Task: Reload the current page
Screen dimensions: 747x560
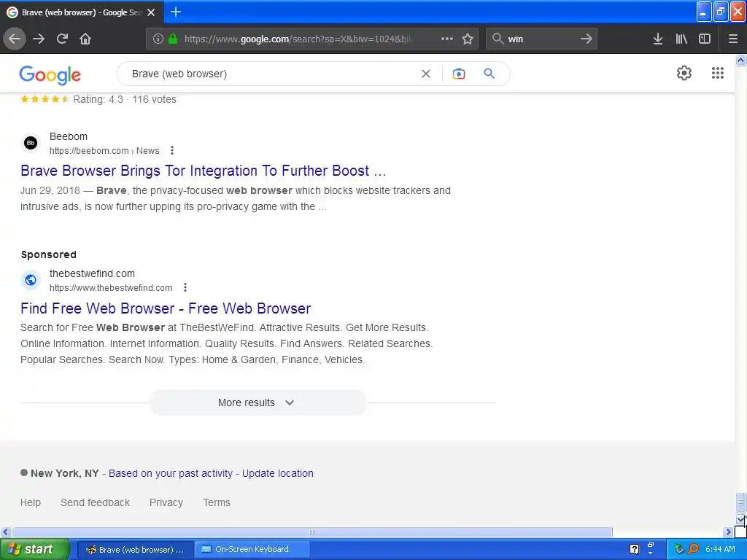Action: pyautogui.click(x=62, y=39)
